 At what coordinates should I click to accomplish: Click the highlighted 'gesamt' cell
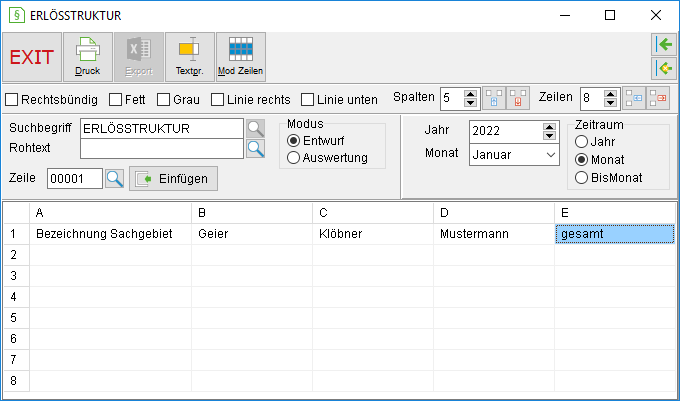click(x=615, y=234)
